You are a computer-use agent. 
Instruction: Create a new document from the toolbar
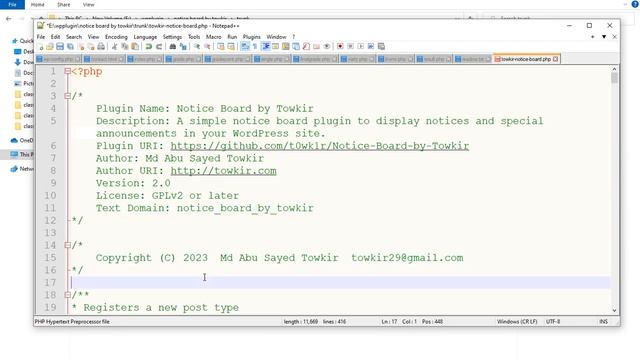point(41,47)
